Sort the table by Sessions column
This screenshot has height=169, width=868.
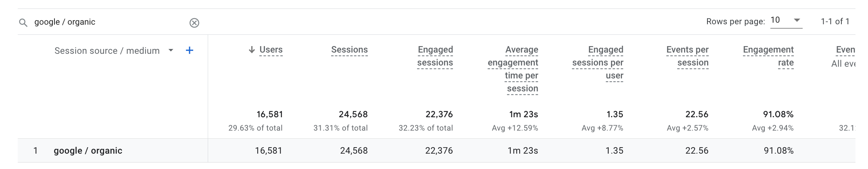349,50
